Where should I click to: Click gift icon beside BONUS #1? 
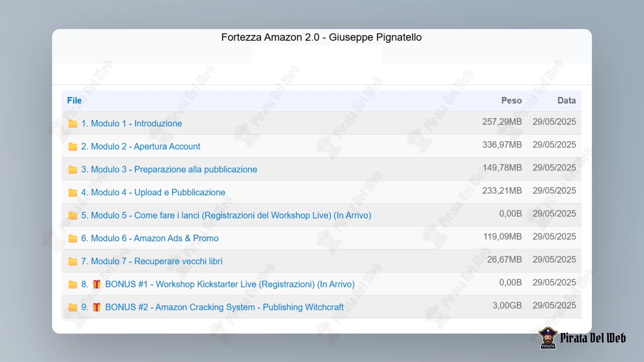pyautogui.click(x=97, y=284)
